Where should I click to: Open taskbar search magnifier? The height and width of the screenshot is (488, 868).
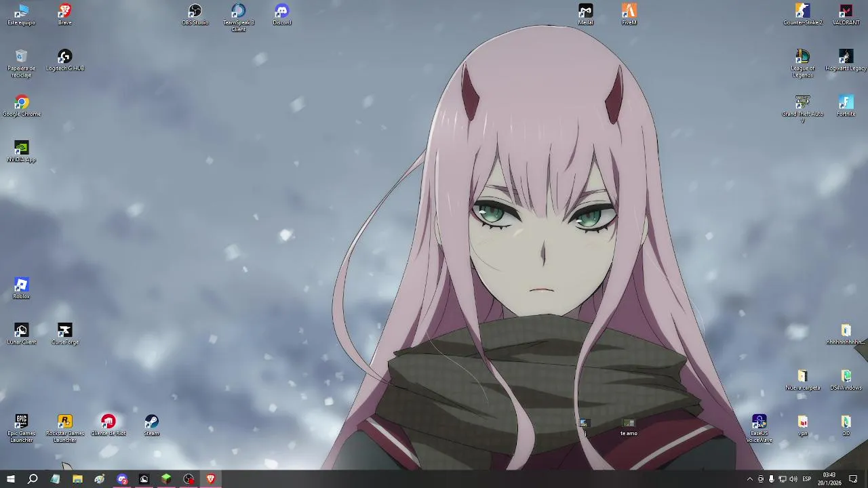[x=33, y=479]
